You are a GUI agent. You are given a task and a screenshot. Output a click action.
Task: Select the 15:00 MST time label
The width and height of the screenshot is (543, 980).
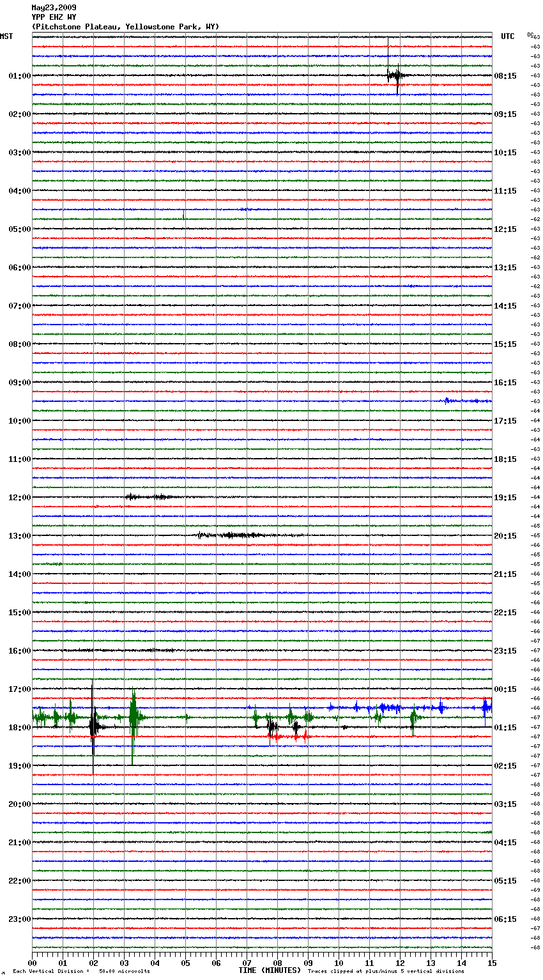tap(20, 613)
